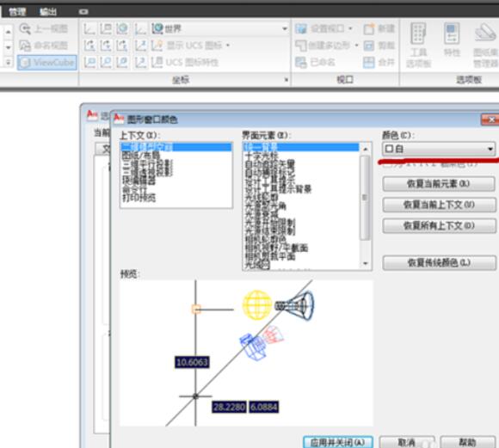This screenshot has width=499, height=448.
Task: Click the World UCS globe icon
Action: pyautogui.click(x=122, y=29)
